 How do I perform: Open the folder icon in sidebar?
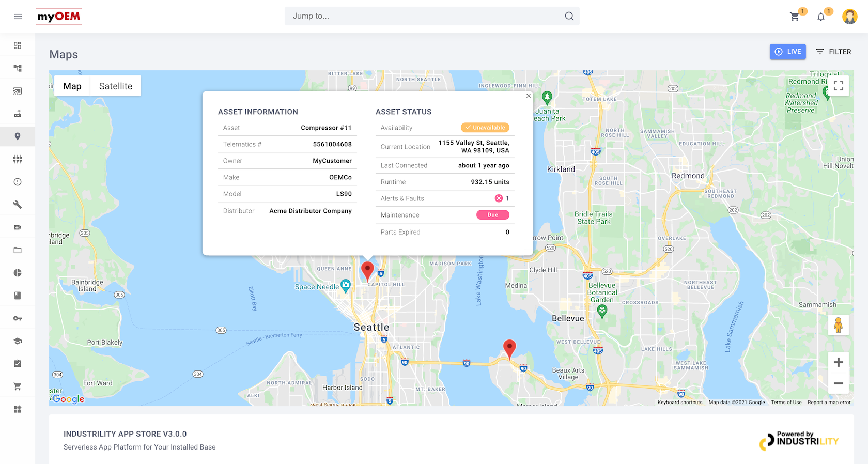(18, 250)
